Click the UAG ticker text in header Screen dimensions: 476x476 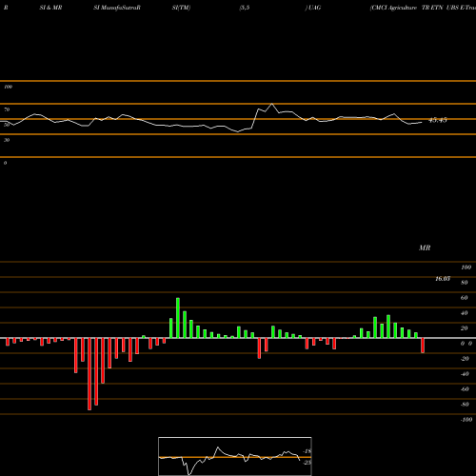[x=314, y=8]
